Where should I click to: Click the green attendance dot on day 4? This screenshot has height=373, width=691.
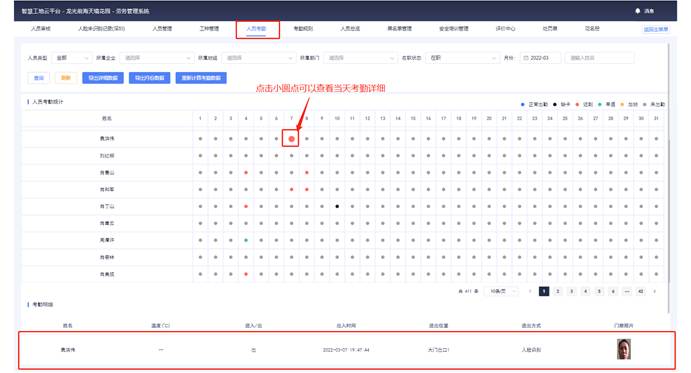coord(246,240)
